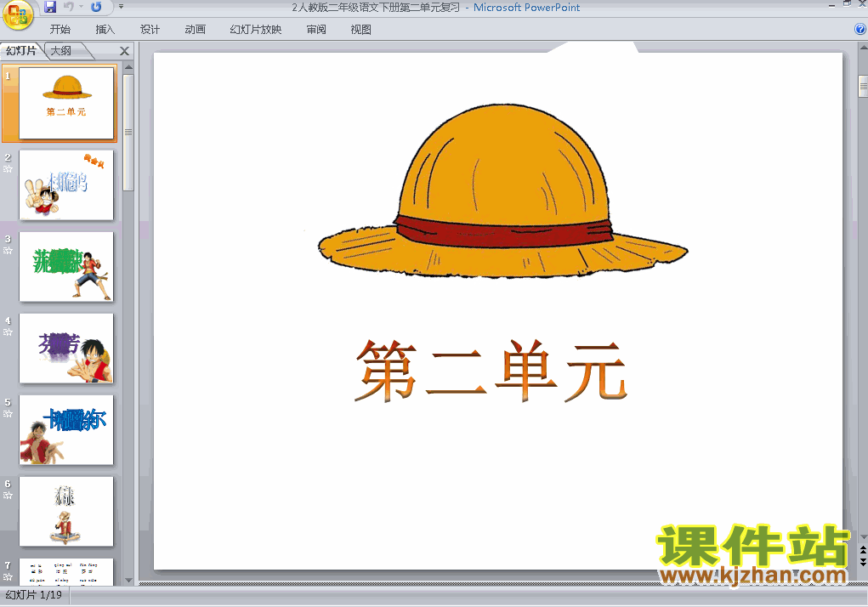Viewport: 868px width, 607px height.
Task: Redo action with the blue circular arrow
Action: 96,7
